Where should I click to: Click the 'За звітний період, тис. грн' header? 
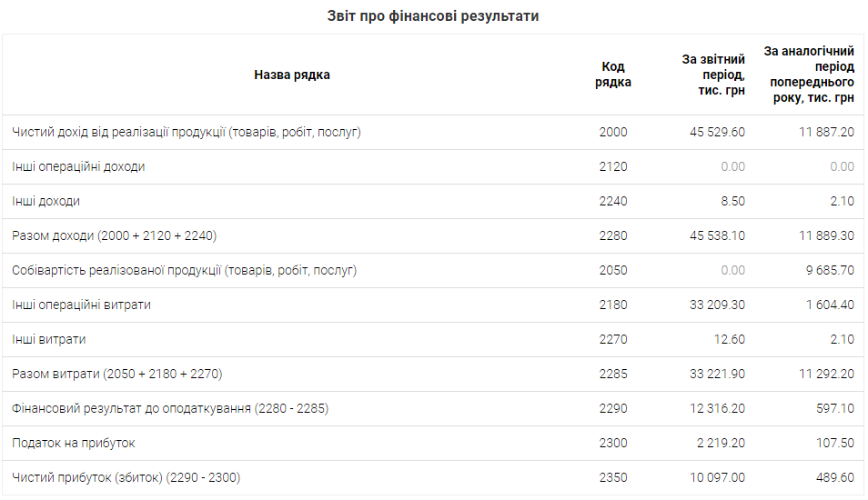pyautogui.click(x=713, y=75)
